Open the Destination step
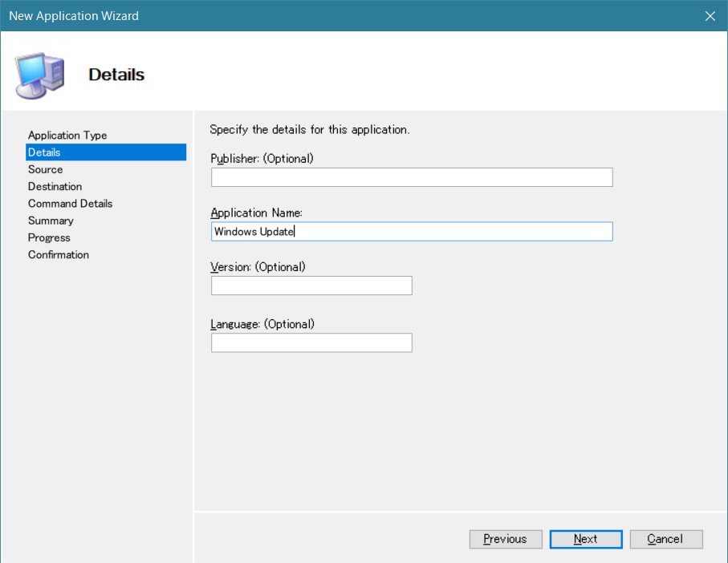The image size is (728, 563). coord(55,186)
